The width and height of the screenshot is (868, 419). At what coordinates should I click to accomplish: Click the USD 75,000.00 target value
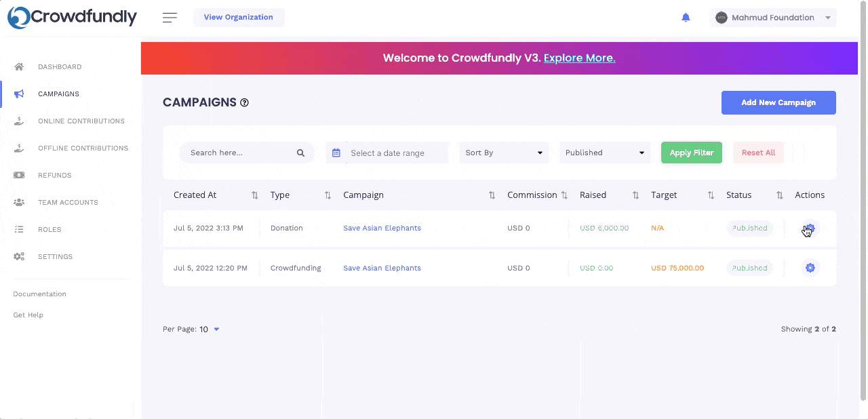[677, 268]
